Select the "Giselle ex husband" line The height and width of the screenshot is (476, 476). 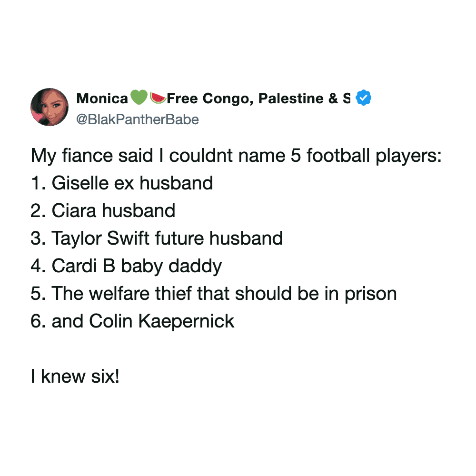132,183
